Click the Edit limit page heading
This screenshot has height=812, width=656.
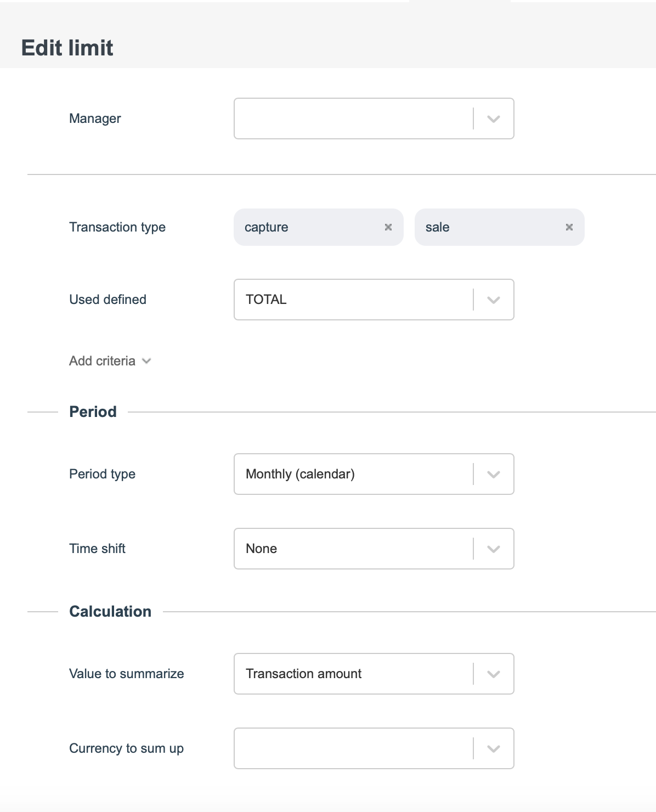tap(67, 48)
